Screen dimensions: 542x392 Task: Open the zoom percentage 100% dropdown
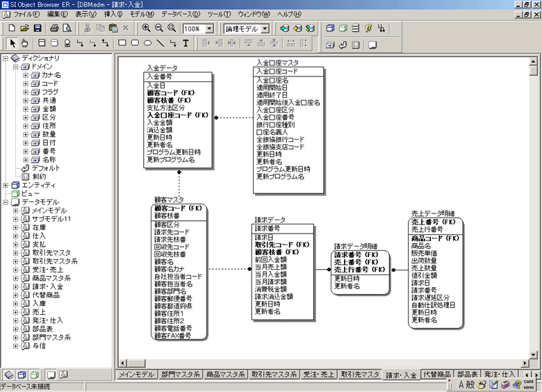click(209, 28)
